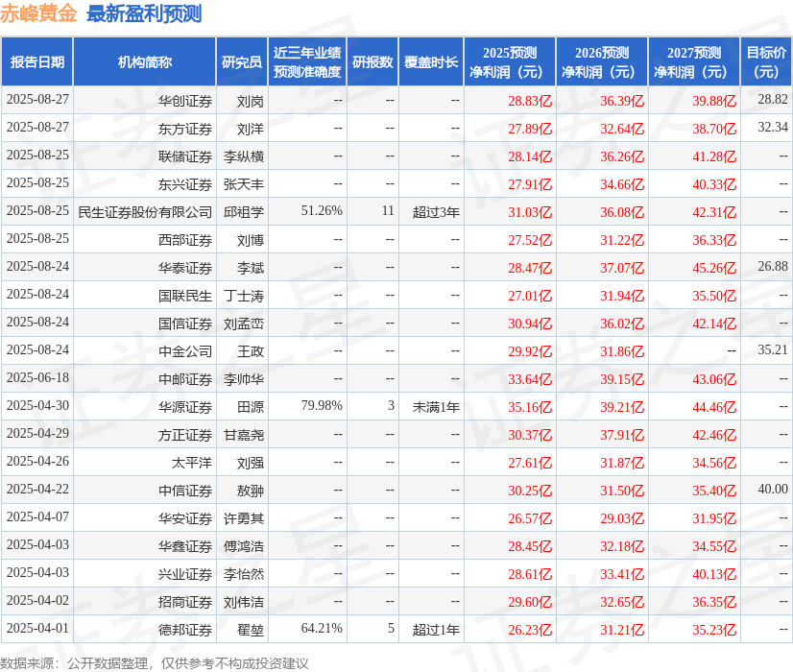This screenshot has height=672, width=793.
Task: Click target price 28.82
Action: 773,99
